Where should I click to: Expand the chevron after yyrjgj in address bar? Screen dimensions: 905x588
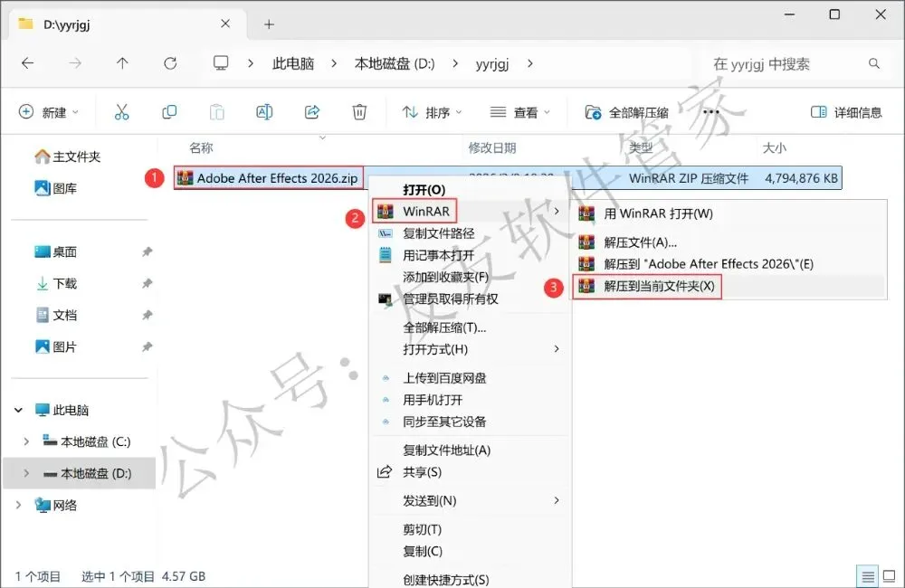click(x=529, y=63)
